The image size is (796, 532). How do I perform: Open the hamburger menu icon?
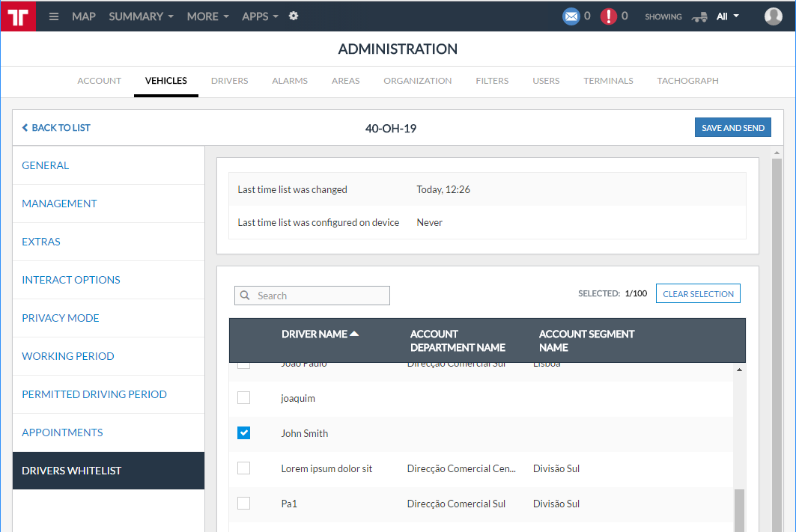click(x=54, y=16)
